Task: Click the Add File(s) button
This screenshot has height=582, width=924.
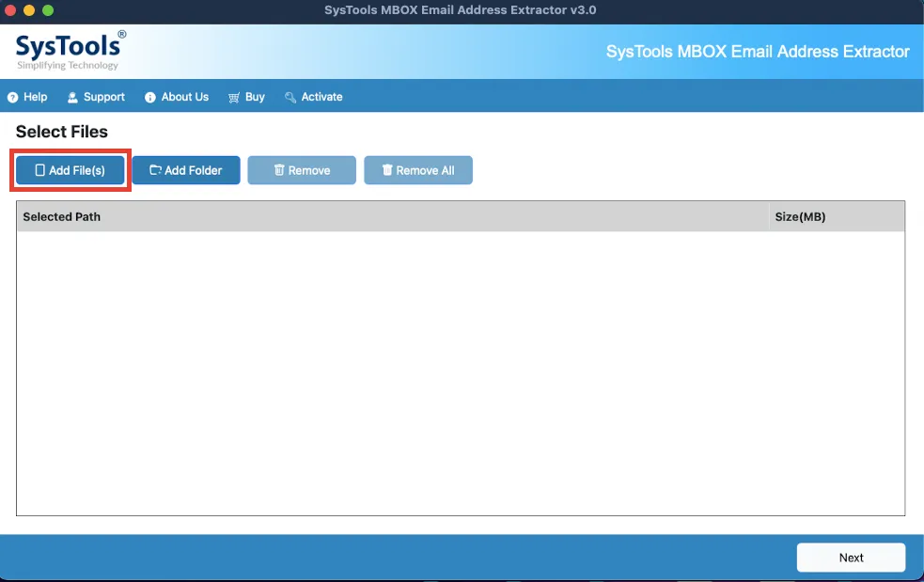Action: pyautogui.click(x=70, y=170)
